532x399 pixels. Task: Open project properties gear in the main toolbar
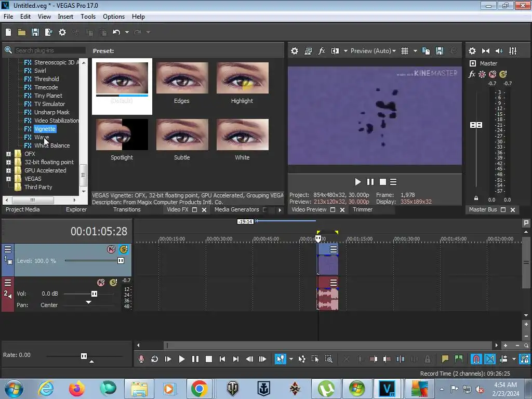pos(62,32)
